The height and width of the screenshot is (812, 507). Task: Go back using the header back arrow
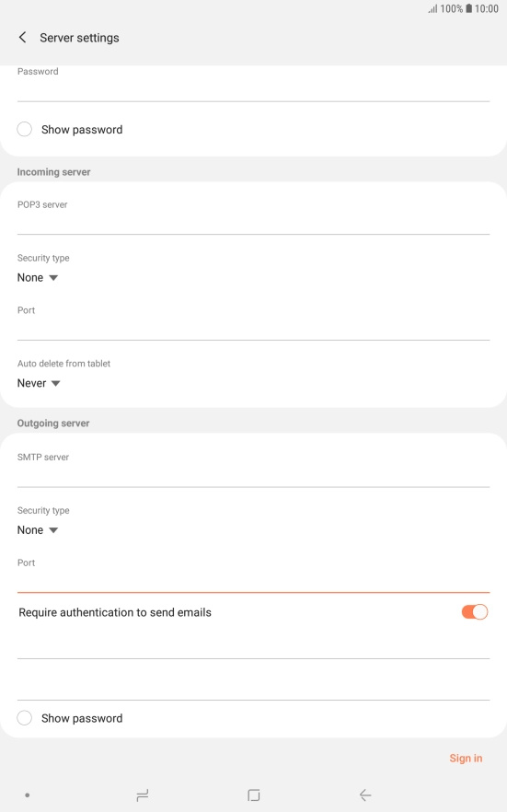[x=22, y=37]
